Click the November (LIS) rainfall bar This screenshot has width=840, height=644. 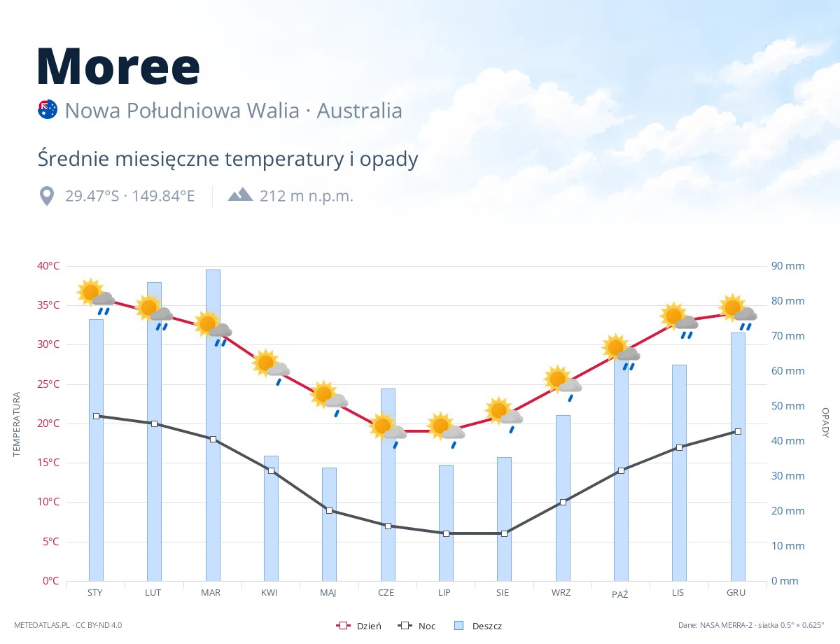pos(679,472)
